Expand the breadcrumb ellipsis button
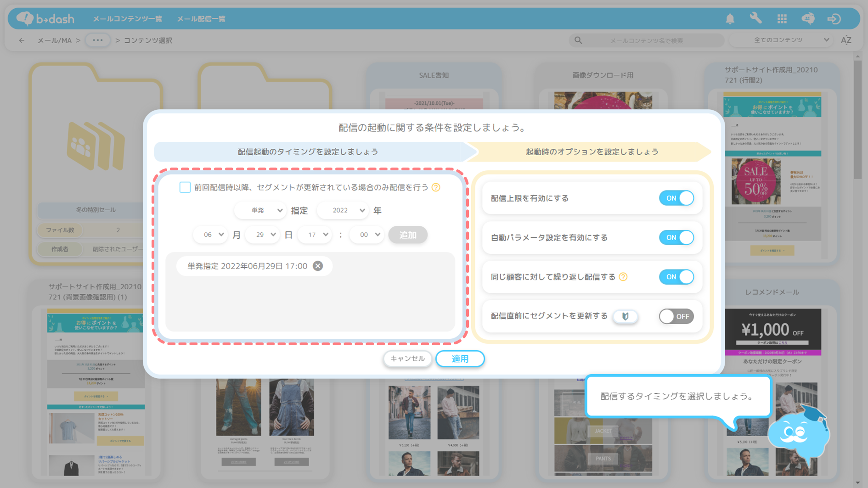The width and height of the screenshot is (868, 488). (x=98, y=40)
